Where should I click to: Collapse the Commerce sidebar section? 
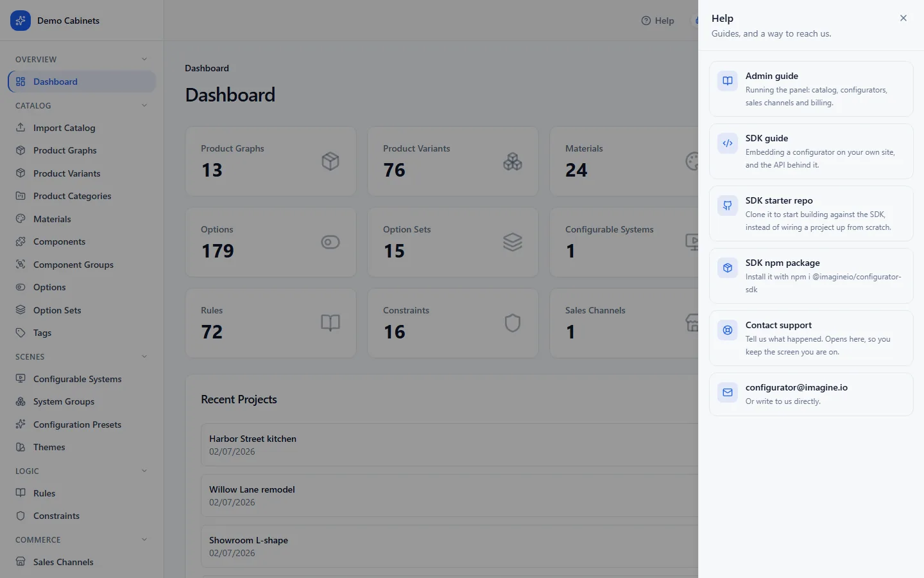pos(144,539)
